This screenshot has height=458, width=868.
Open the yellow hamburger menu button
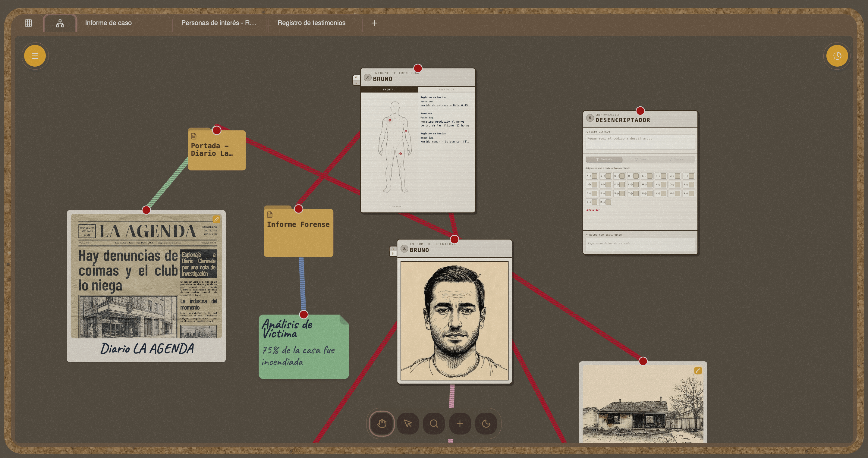tap(35, 56)
